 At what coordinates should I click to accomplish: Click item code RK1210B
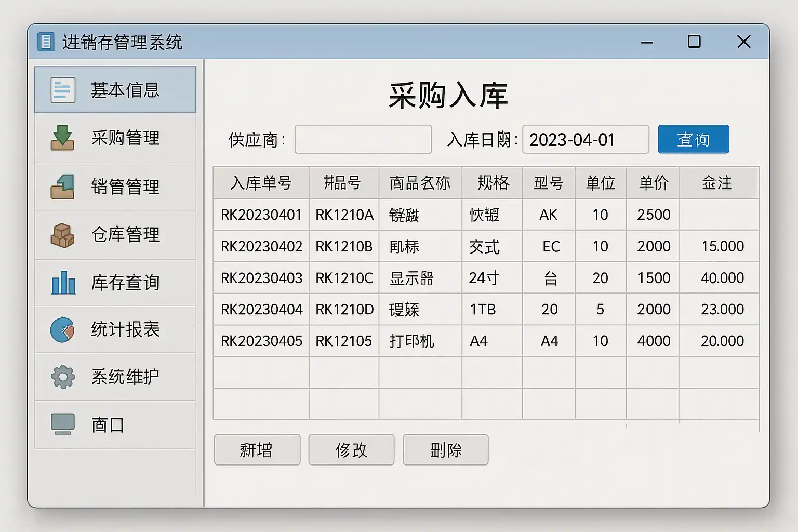pyautogui.click(x=344, y=246)
